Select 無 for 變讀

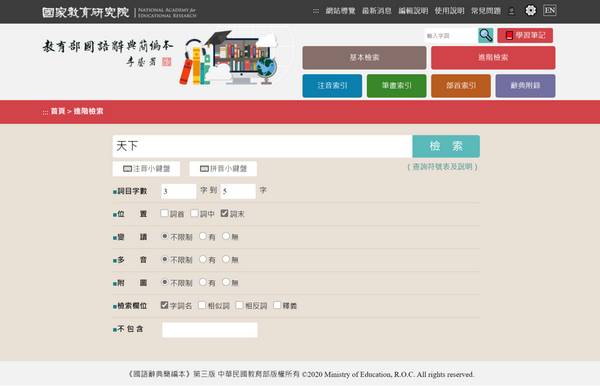[226, 236]
